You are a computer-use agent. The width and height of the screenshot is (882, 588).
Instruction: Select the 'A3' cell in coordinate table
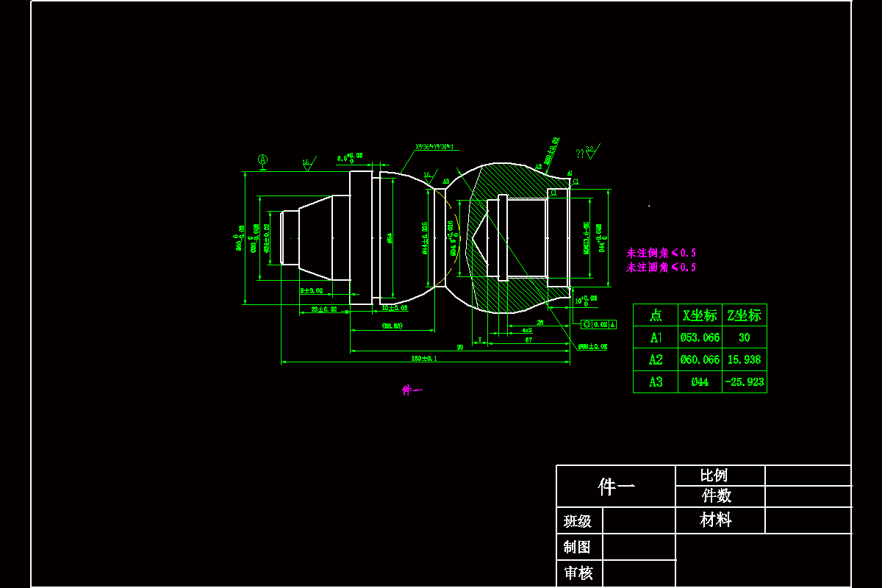click(x=656, y=381)
